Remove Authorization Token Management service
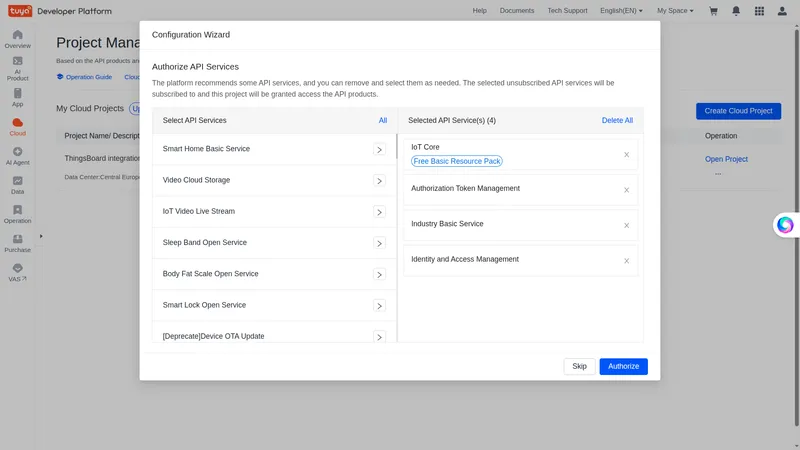 coord(627,190)
